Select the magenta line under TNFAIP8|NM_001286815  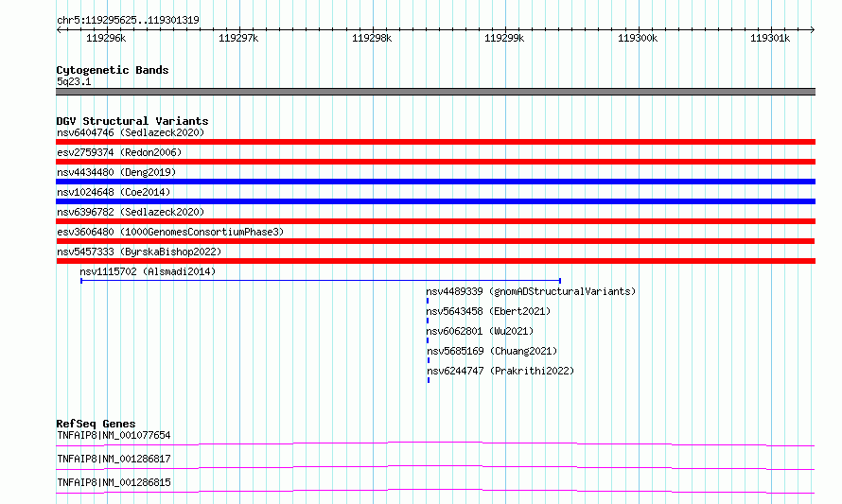click(x=435, y=491)
